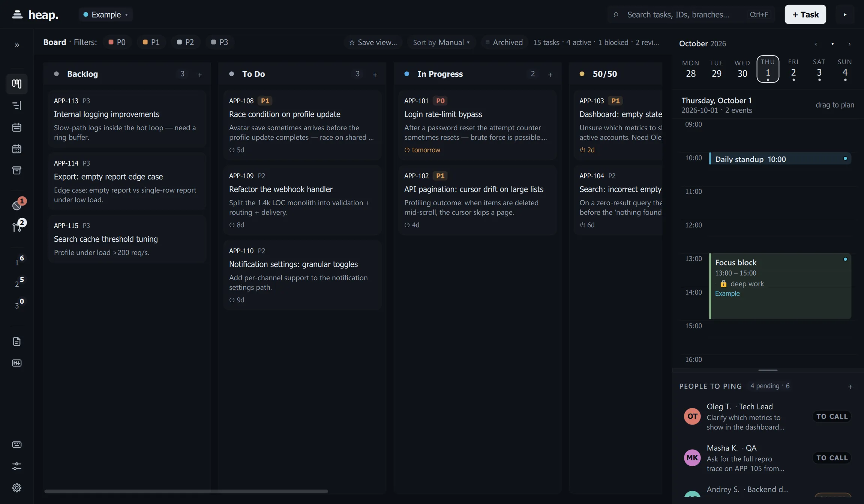The width and height of the screenshot is (864, 504).
Task: Open branches icon with badge 2
Action: (18, 226)
